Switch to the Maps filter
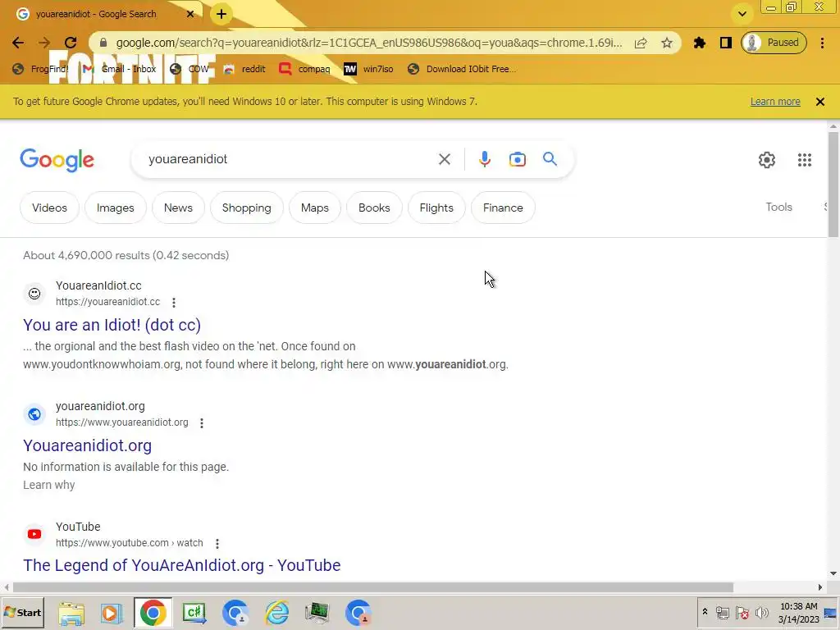The height and width of the screenshot is (630, 840). tap(314, 208)
